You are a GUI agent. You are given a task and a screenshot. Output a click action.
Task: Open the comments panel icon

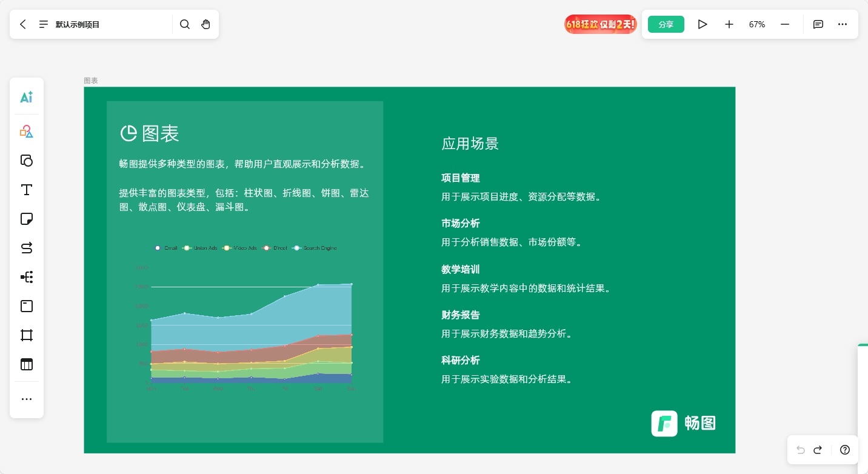[x=818, y=24]
